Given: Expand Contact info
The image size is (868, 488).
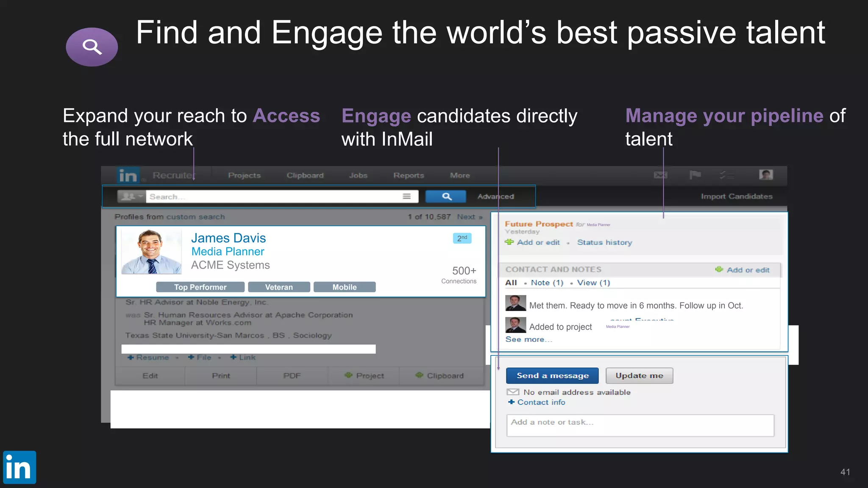Looking at the screenshot, I should [537, 402].
